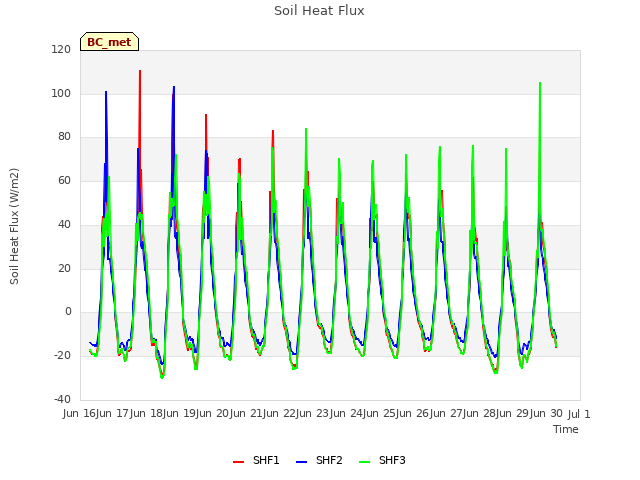
Task: Click the 19Jun x-axis tick label
Action: pyautogui.click(x=197, y=414)
